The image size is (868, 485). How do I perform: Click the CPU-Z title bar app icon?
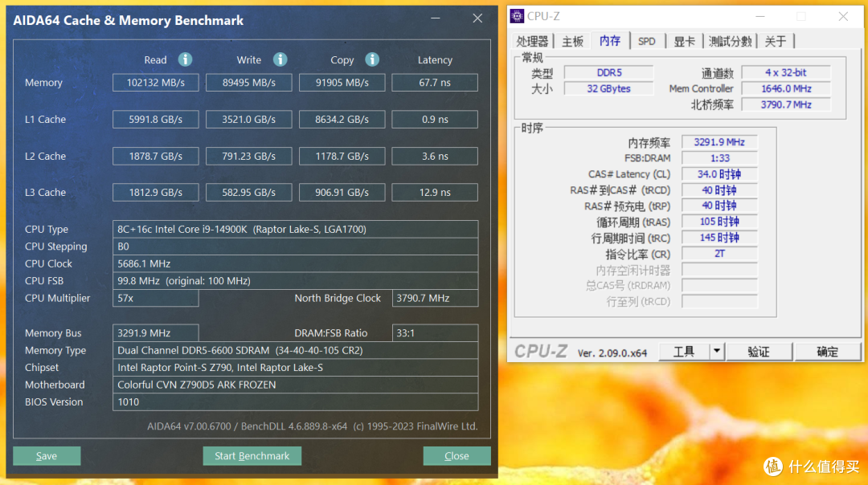(517, 16)
